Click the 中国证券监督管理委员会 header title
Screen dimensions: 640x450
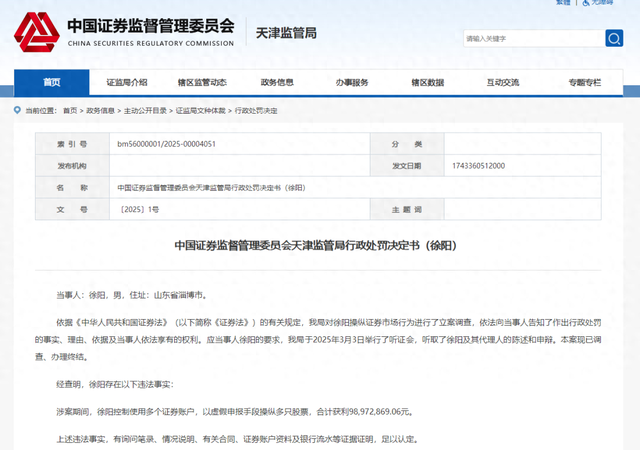point(151,26)
